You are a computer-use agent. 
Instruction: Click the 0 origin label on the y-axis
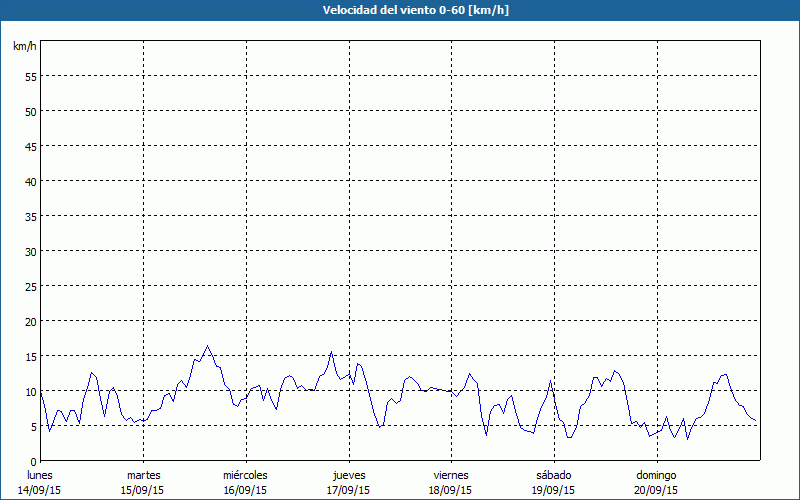[x=33, y=461]
